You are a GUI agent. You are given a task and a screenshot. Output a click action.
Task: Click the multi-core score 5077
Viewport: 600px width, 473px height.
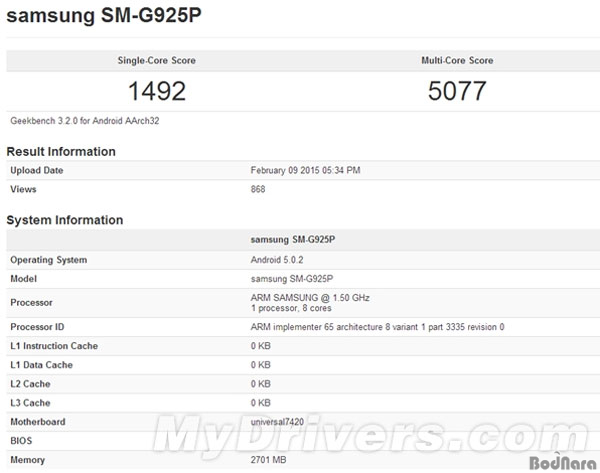point(457,91)
